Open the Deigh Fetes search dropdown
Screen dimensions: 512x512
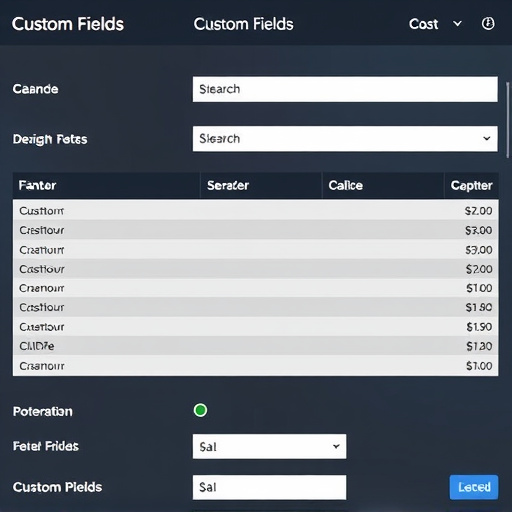tap(345, 139)
